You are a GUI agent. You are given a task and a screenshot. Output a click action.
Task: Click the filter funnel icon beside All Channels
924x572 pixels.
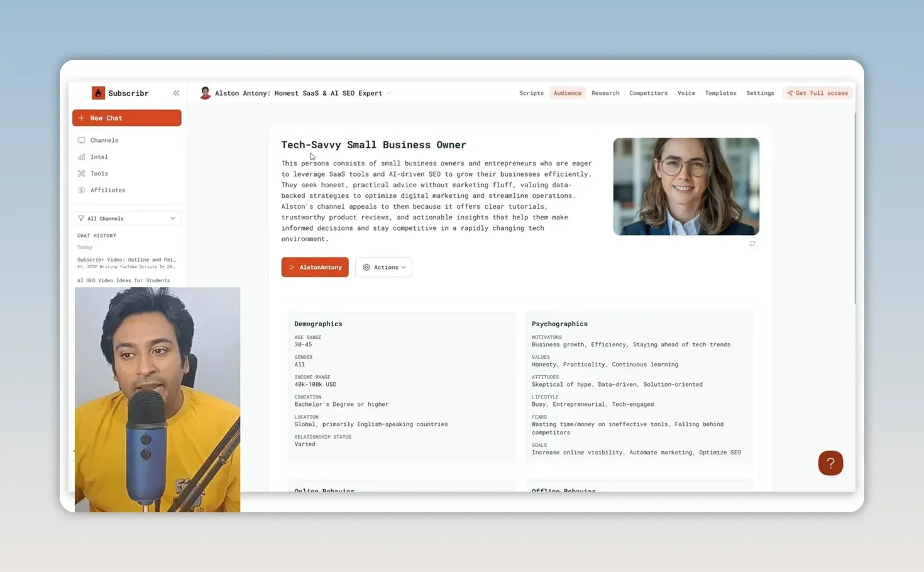pyautogui.click(x=80, y=218)
